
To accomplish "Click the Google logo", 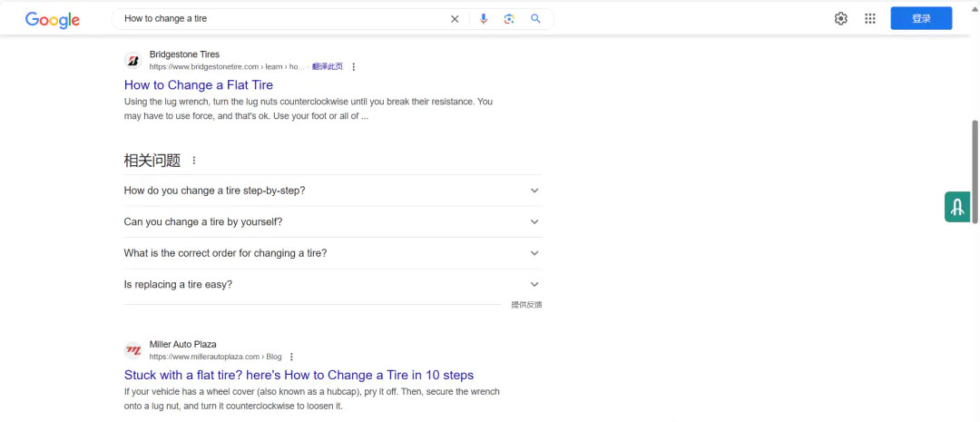I will pos(52,19).
